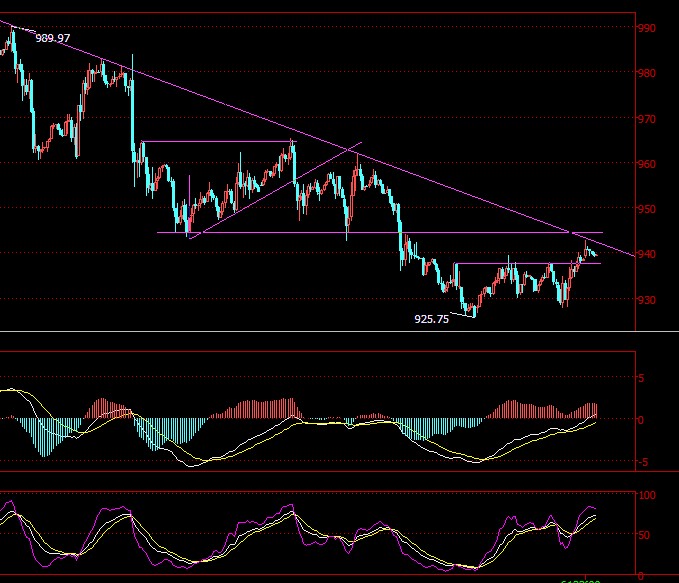Click the 960 price axis label
Viewport: 679px width, 583px height.
[x=649, y=164]
